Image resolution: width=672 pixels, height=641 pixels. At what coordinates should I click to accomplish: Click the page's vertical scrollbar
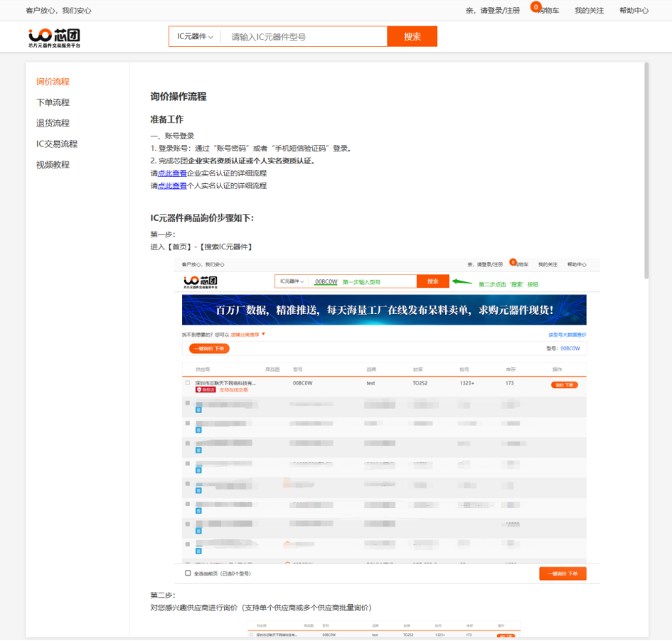coord(646,171)
